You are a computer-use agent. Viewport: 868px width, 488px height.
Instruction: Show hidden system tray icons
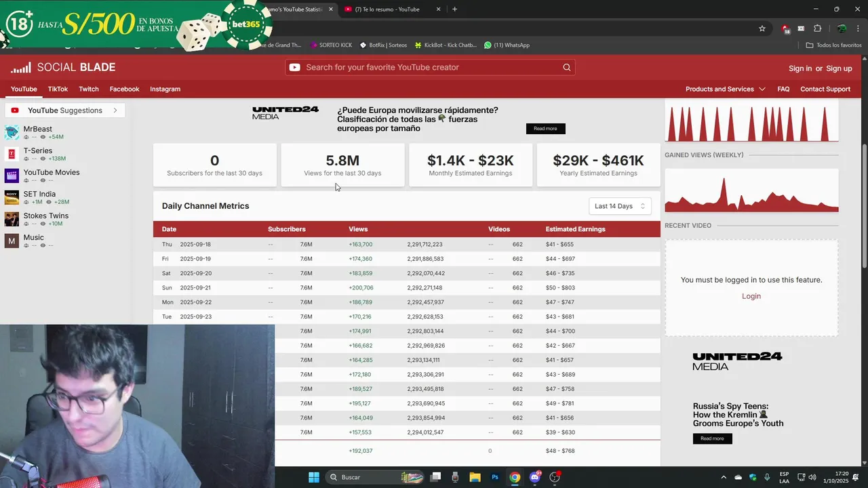723,477
